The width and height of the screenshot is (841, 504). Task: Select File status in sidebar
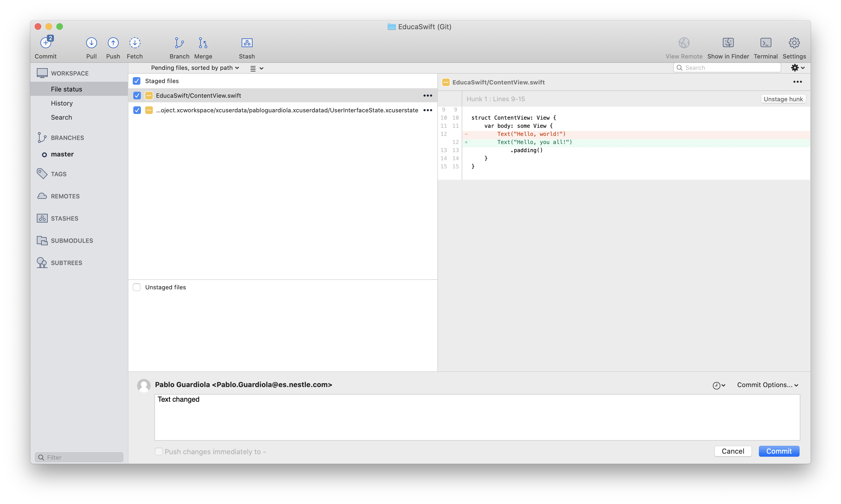[79, 89]
